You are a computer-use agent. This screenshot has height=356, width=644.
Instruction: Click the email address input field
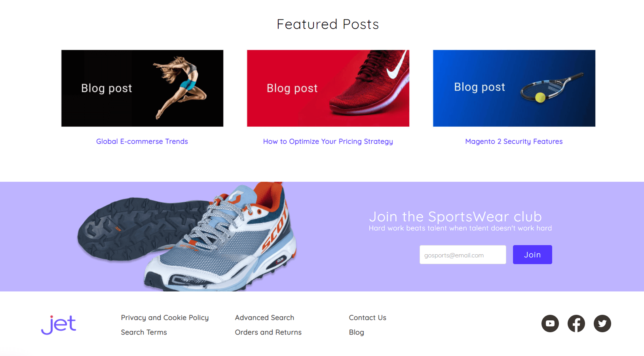[463, 255]
